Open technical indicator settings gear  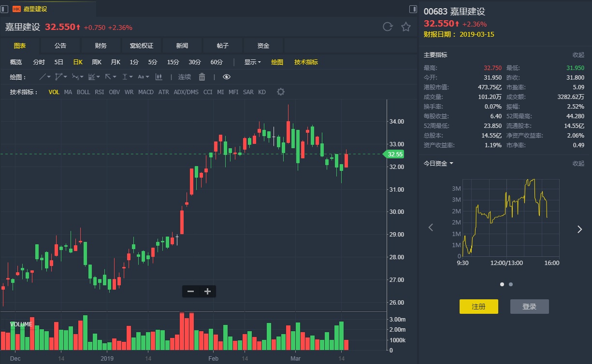coord(281,92)
